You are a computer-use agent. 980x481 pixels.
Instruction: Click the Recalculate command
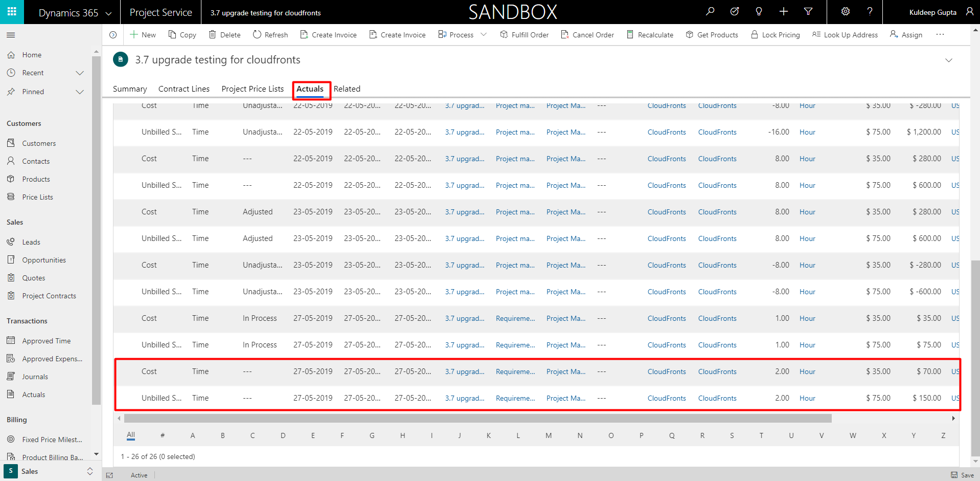650,35
